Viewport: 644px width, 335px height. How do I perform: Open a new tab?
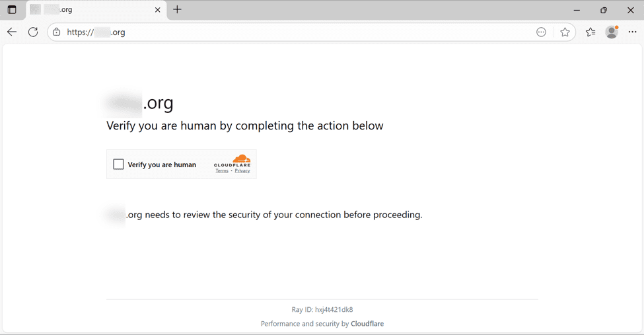[x=177, y=10]
